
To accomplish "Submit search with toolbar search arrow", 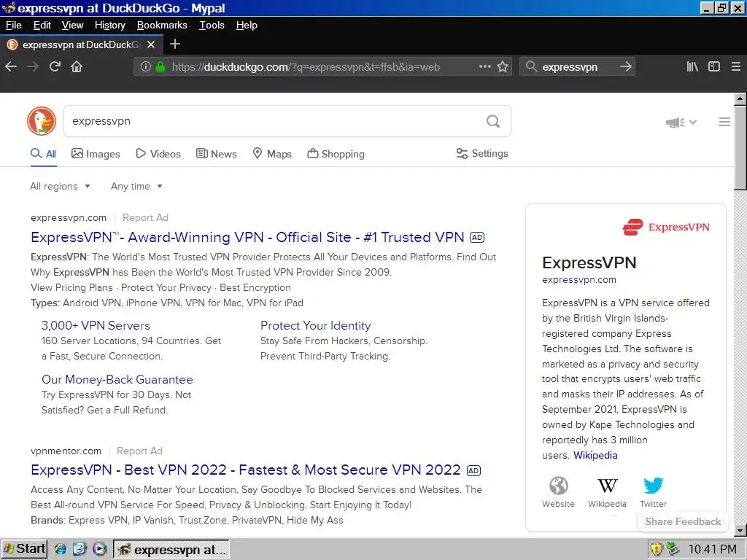I will pos(625,66).
